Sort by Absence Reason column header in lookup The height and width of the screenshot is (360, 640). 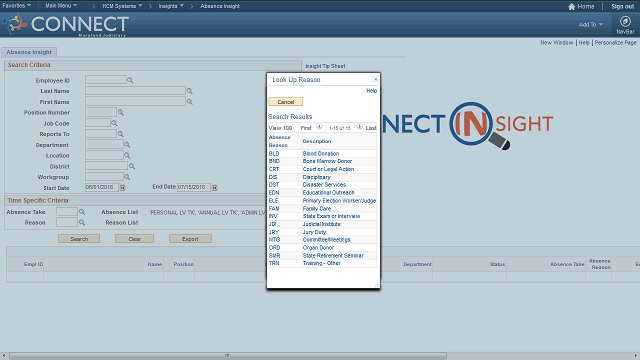click(280, 141)
